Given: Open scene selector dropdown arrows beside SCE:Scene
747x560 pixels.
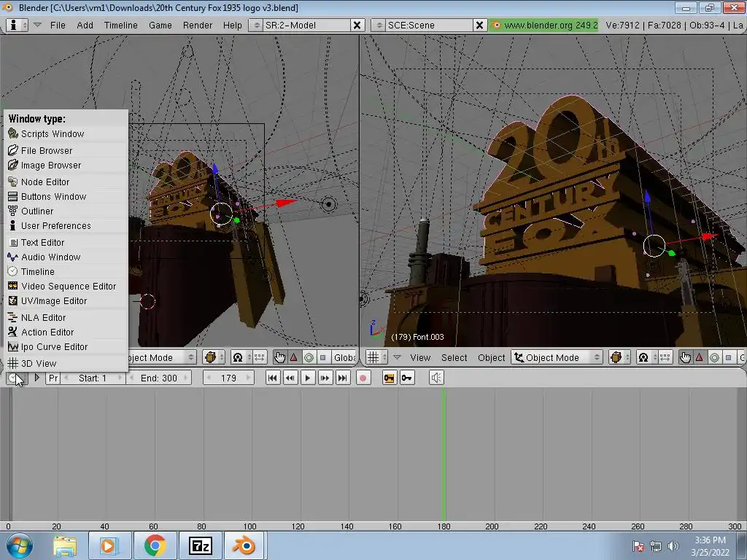Looking at the screenshot, I should tap(379, 26).
